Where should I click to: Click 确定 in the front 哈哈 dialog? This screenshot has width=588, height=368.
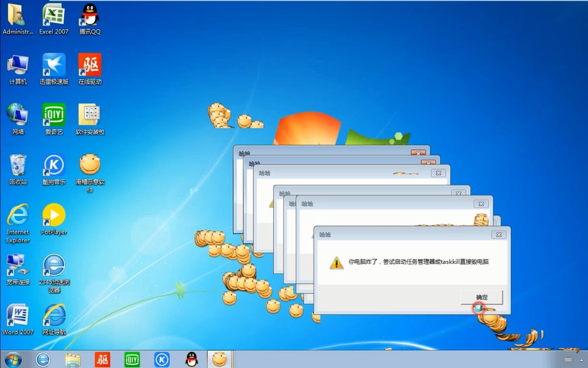[x=481, y=297]
